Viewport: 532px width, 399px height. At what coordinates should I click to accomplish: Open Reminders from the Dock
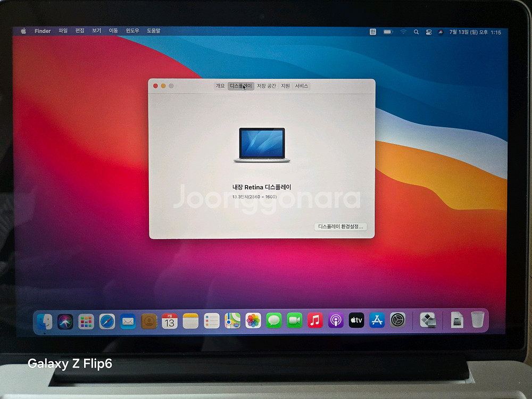pos(212,321)
